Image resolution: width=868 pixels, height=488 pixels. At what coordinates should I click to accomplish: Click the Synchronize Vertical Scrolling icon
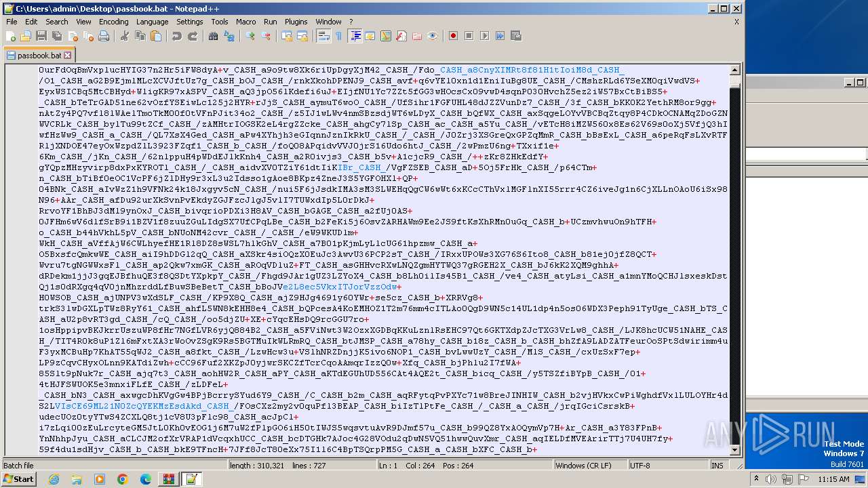pos(287,36)
